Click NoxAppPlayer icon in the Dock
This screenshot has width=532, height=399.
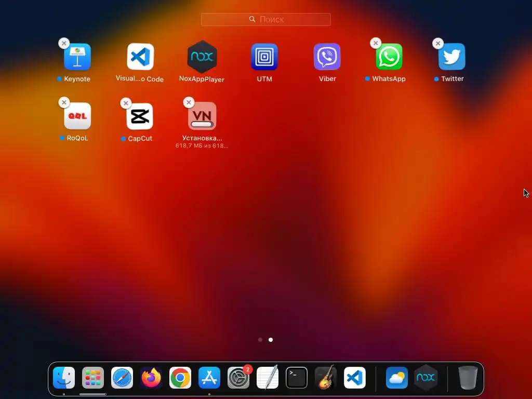426,378
